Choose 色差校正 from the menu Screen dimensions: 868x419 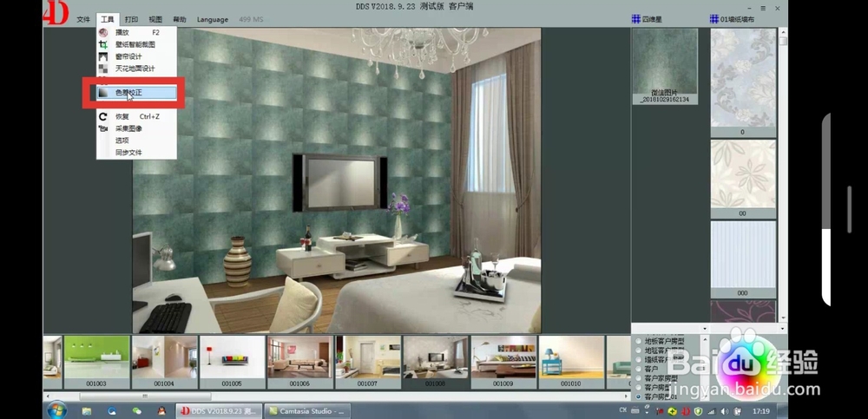click(137, 93)
